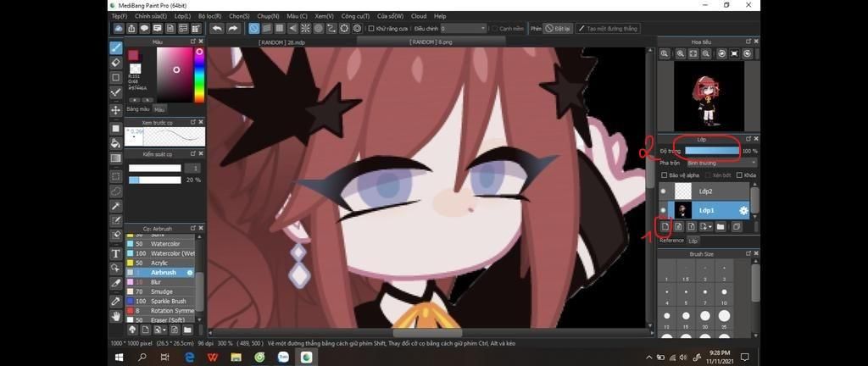Select the Sparkle Brush
The height and width of the screenshot is (366, 868).
pyautogui.click(x=160, y=302)
